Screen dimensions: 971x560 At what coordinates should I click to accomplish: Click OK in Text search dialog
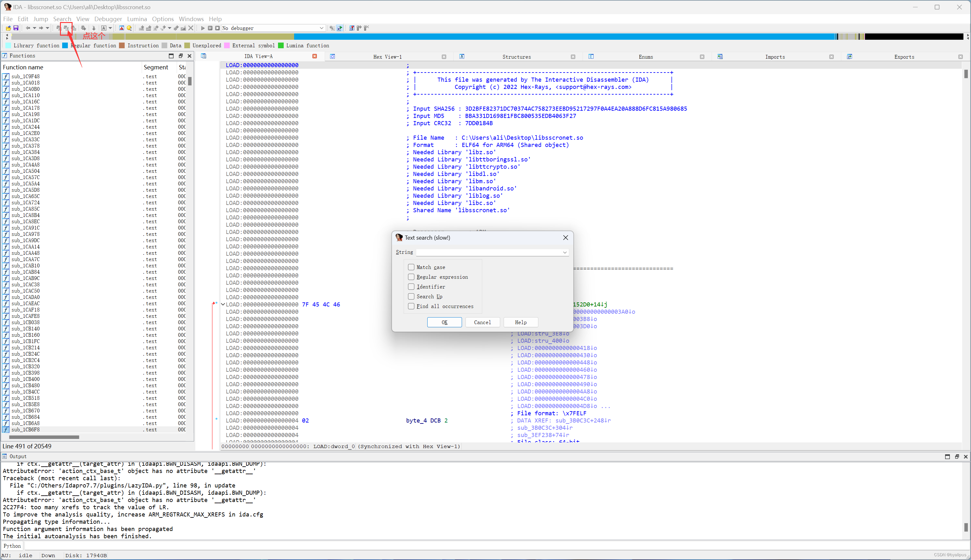(444, 322)
